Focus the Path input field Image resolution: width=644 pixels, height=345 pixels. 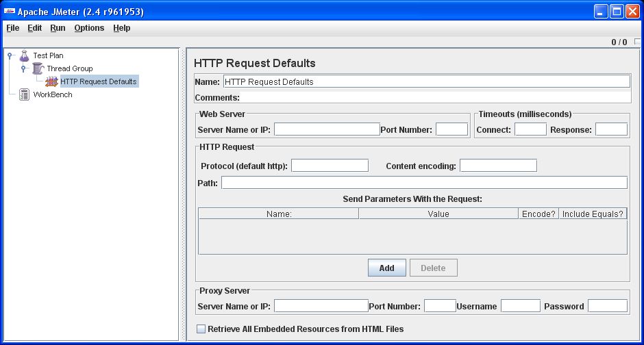tap(423, 183)
